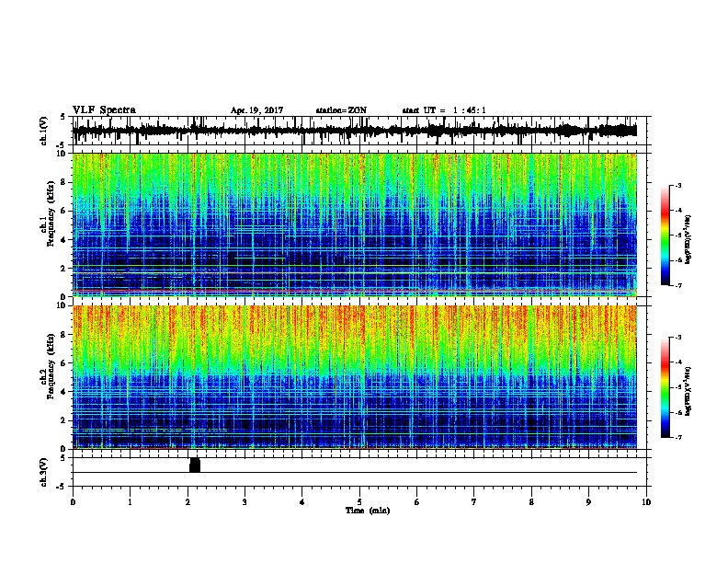The image size is (728, 563).
Task: Click time axis tick label "2"
Action: pyautogui.click(x=188, y=502)
